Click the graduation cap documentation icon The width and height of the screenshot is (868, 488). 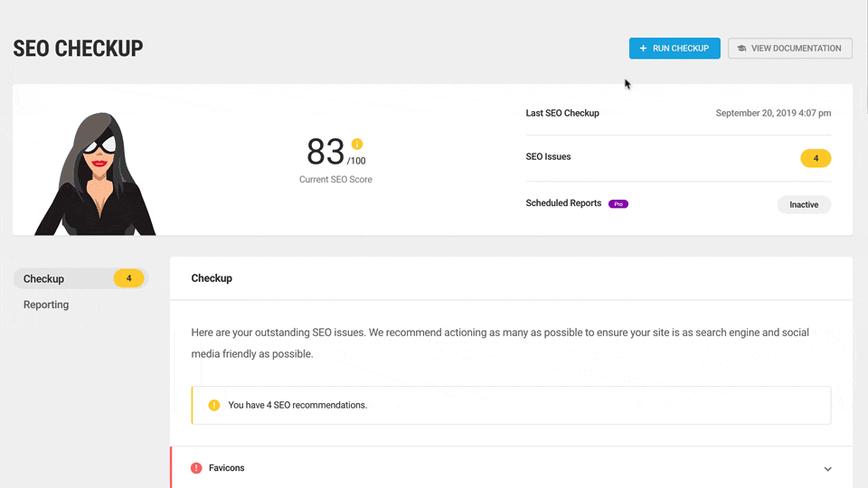tap(741, 49)
